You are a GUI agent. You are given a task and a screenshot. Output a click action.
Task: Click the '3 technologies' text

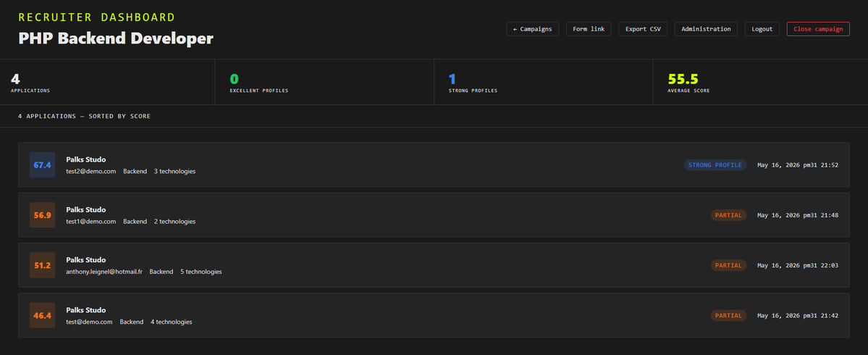(x=175, y=172)
